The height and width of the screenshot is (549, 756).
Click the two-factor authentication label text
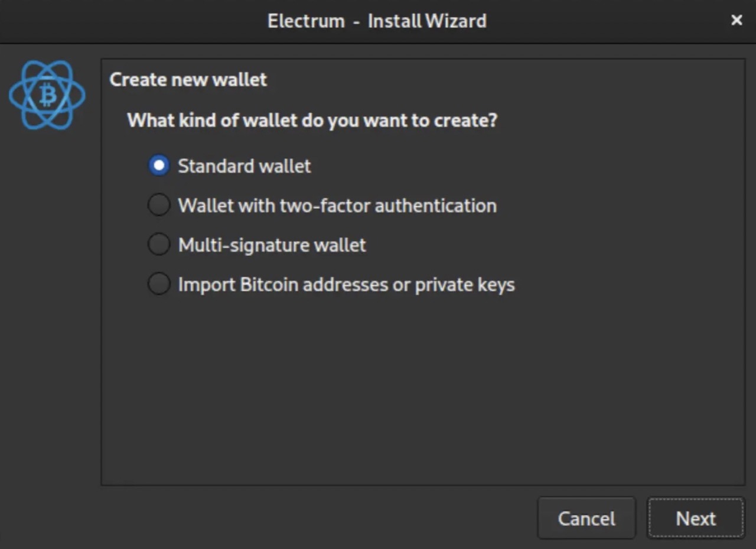tap(337, 206)
